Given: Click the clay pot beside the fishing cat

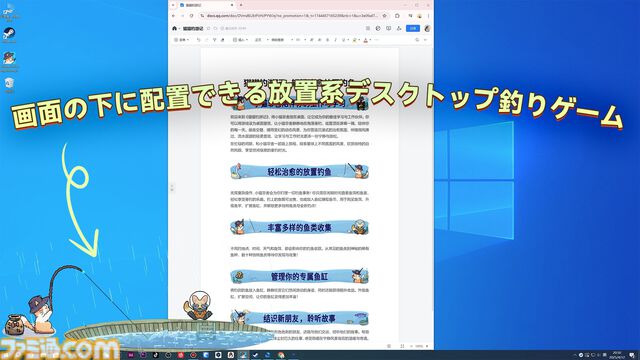Looking at the screenshot, I should pyautogui.click(x=14, y=325).
